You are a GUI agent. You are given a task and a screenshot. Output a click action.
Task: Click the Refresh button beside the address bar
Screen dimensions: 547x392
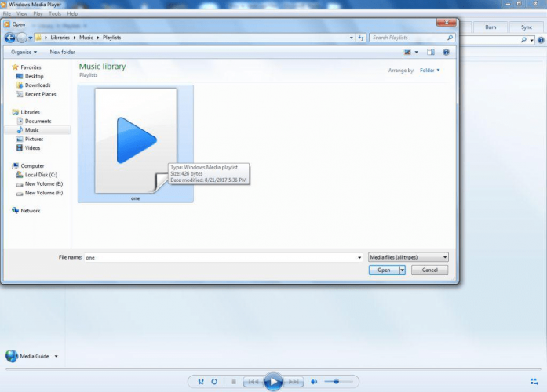pos(361,38)
